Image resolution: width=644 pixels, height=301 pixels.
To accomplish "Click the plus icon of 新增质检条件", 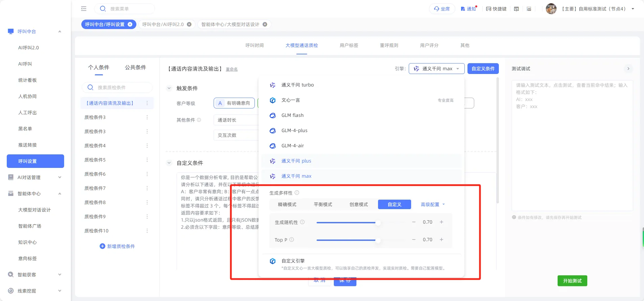I will (x=103, y=246).
